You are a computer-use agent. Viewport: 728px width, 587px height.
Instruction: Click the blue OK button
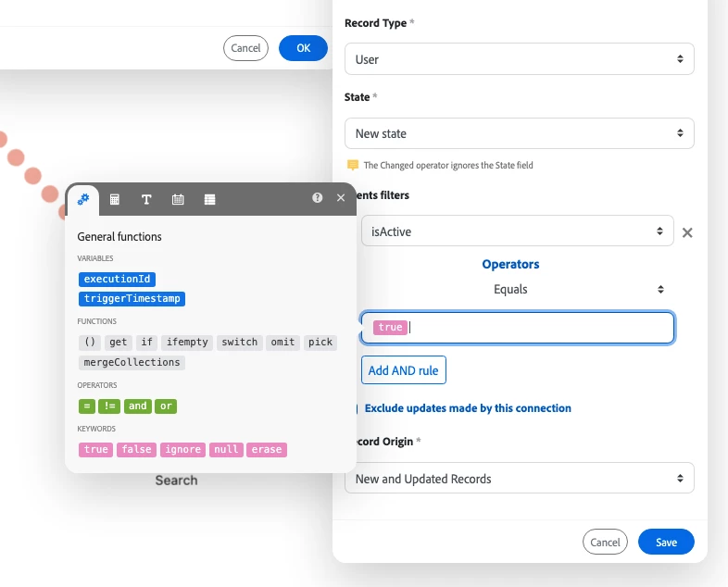[303, 48]
